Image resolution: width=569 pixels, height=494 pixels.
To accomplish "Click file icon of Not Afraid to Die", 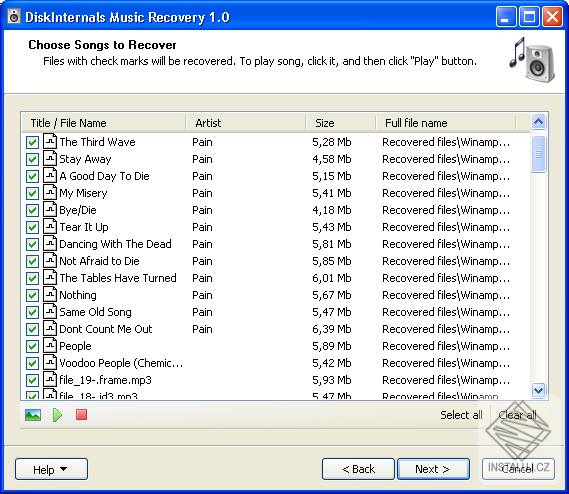I will [x=50, y=261].
